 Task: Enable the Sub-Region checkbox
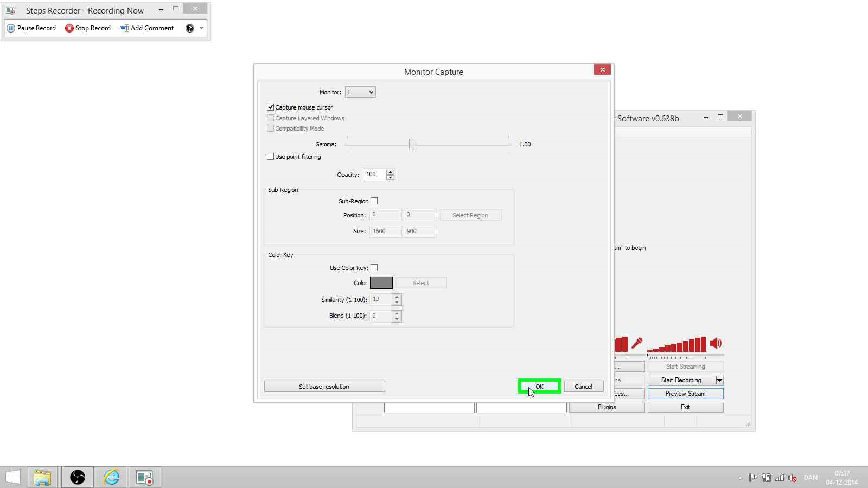point(374,201)
